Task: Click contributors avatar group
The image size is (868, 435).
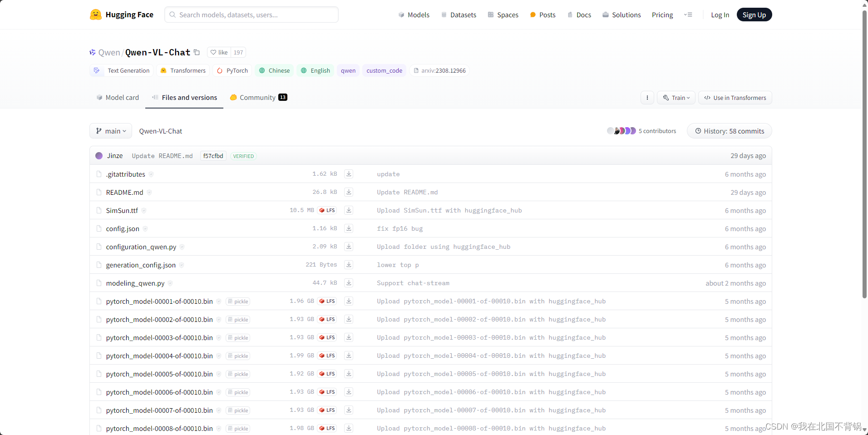Action: (x=621, y=131)
